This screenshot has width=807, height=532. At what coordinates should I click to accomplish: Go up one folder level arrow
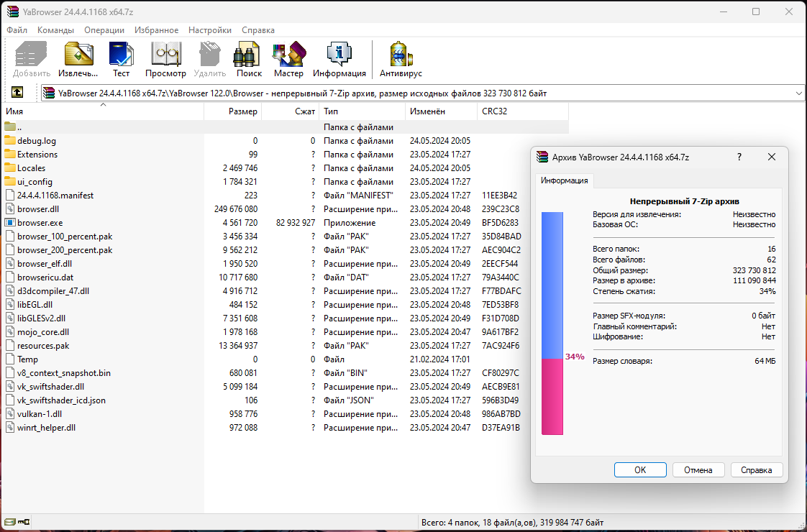click(17, 93)
